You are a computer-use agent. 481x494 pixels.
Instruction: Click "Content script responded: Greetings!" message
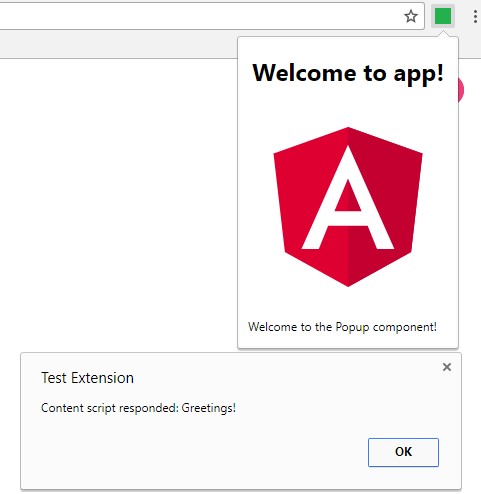(x=138, y=408)
